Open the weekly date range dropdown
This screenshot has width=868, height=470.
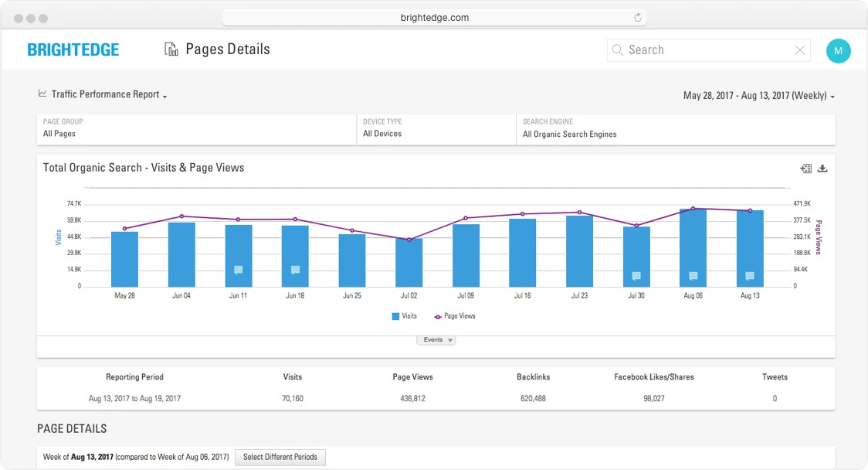point(758,95)
